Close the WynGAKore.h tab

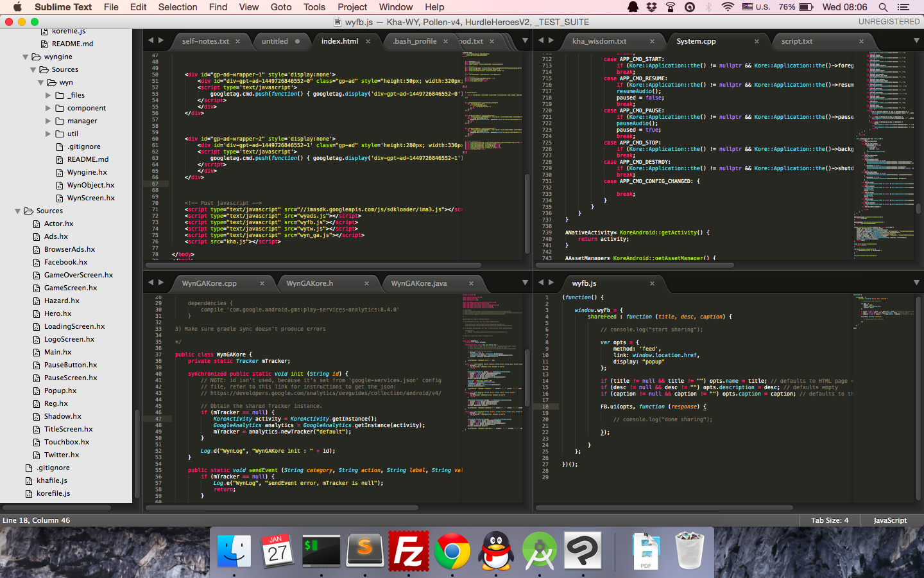click(x=367, y=283)
